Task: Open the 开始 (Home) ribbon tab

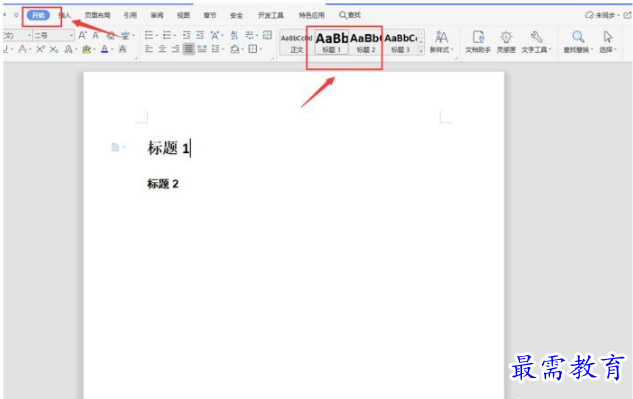Action: click(x=38, y=15)
